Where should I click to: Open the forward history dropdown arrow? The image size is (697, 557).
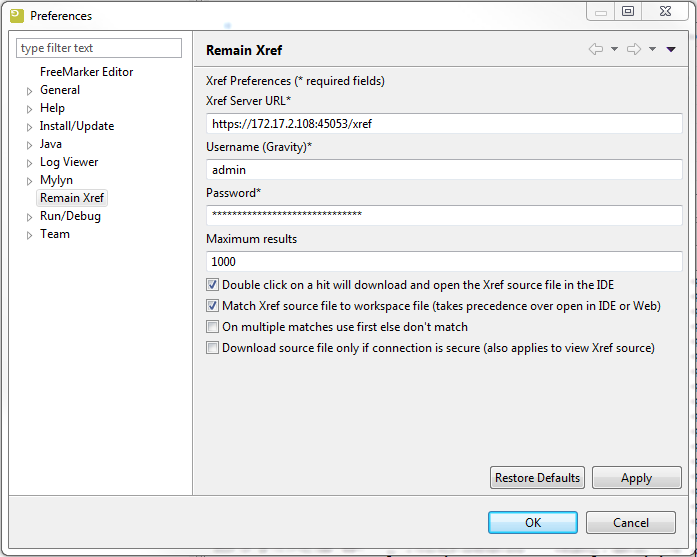[x=652, y=49]
